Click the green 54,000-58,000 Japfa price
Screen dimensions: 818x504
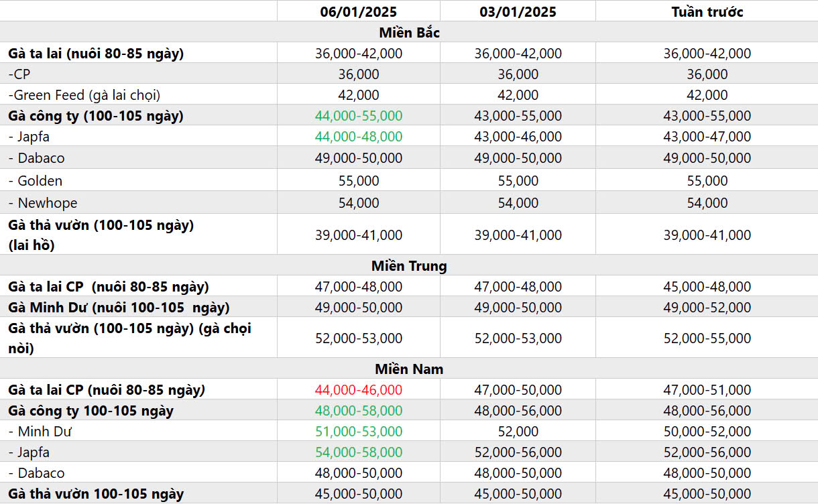pyautogui.click(x=359, y=452)
